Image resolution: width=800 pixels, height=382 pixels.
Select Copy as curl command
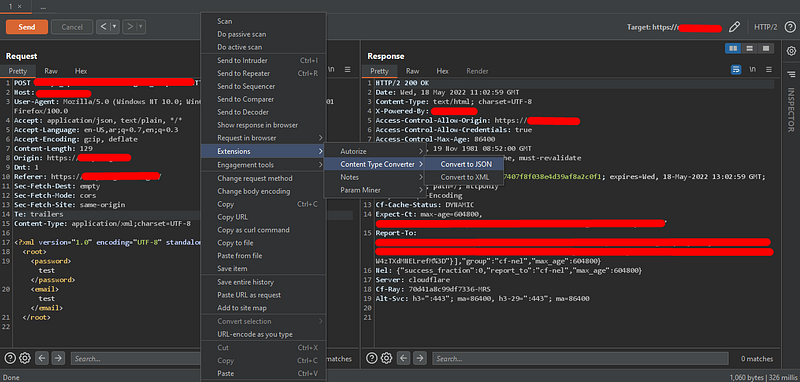(263, 230)
